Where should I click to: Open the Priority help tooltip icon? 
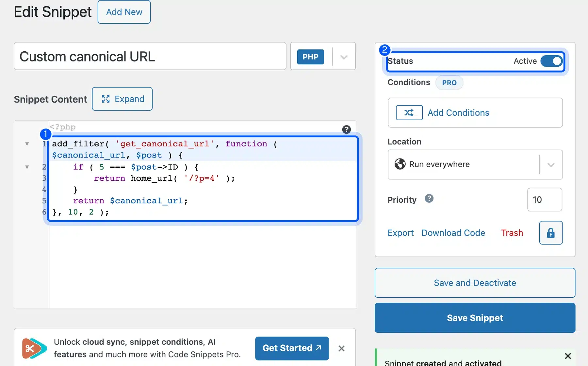point(429,199)
